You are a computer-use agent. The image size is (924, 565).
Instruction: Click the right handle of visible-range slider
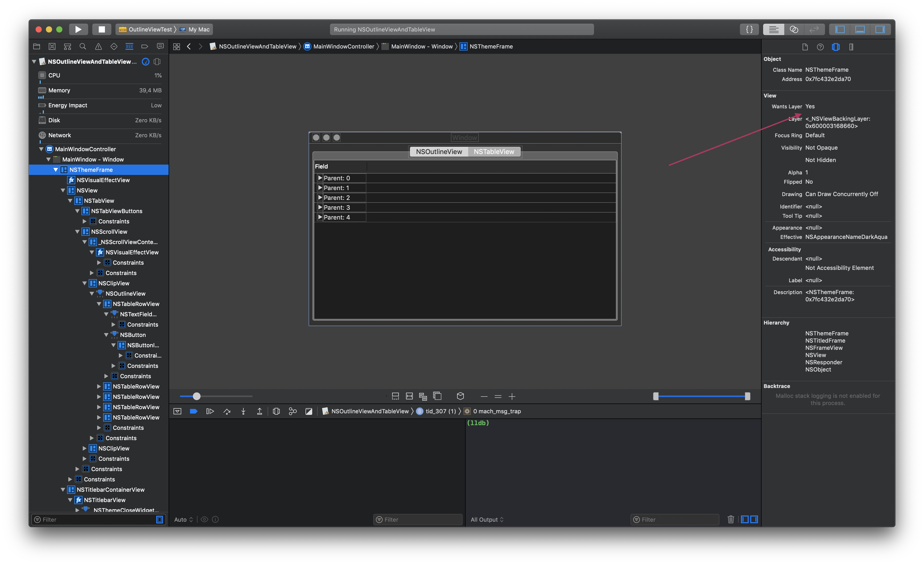(747, 396)
